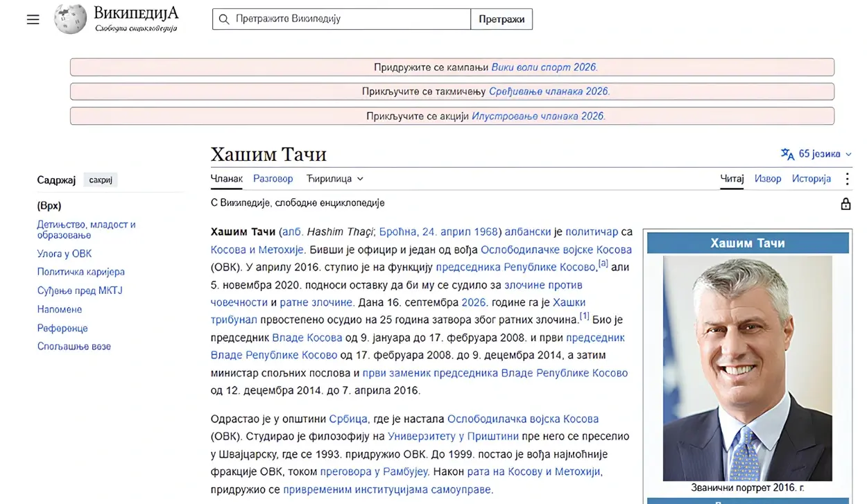
Task: Open the Историја tab
Action: pos(812,179)
